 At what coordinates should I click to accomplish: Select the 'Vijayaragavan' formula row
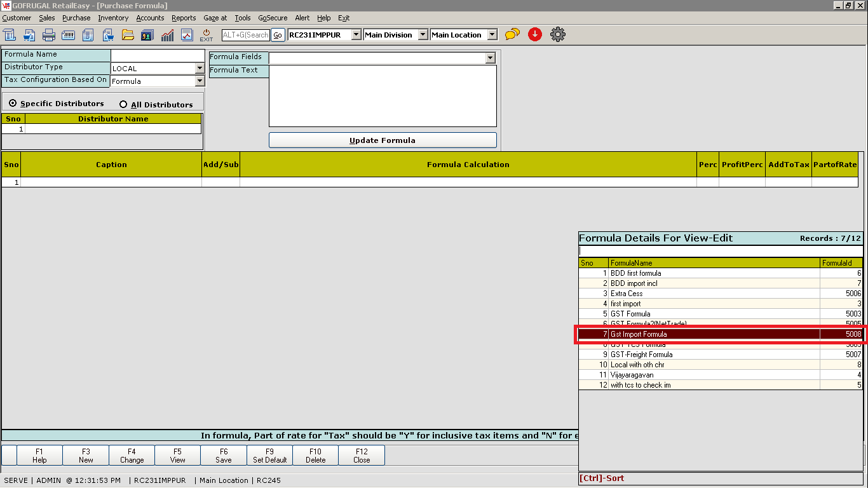[x=721, y=375]
